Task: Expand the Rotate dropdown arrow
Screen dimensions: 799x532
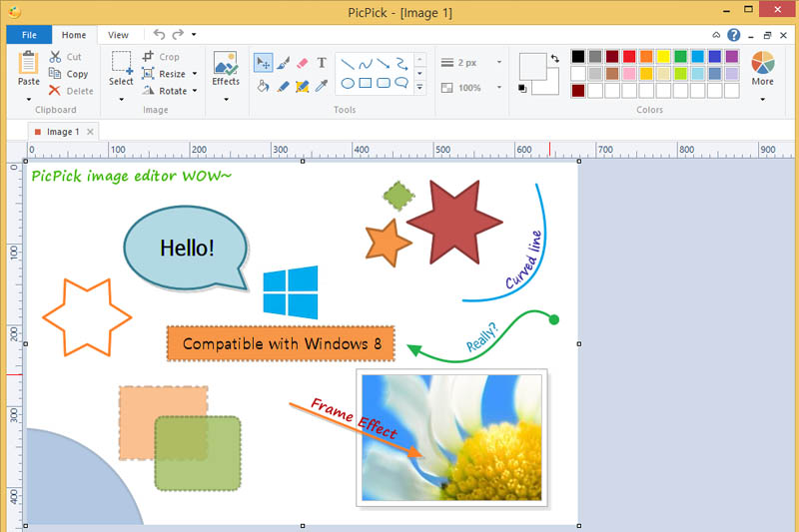Action: (195, 91)
